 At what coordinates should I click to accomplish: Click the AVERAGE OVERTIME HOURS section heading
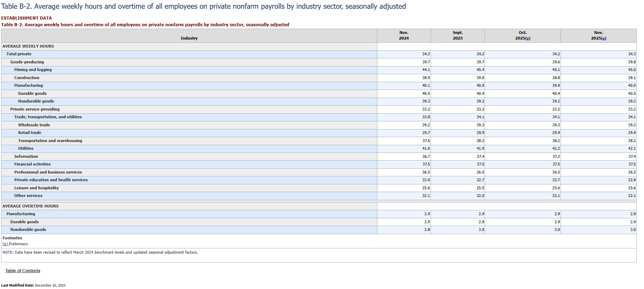[30, 206]
